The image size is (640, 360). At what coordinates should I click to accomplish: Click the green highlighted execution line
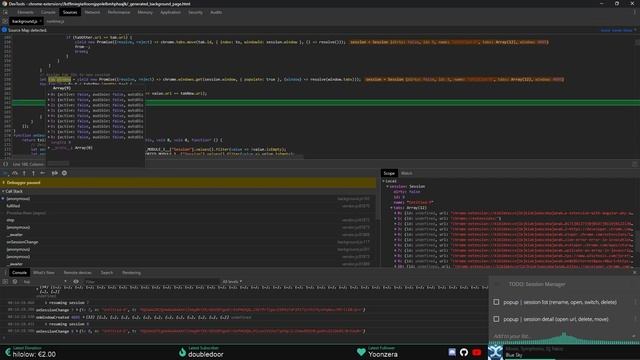click(x=326, y=103)
